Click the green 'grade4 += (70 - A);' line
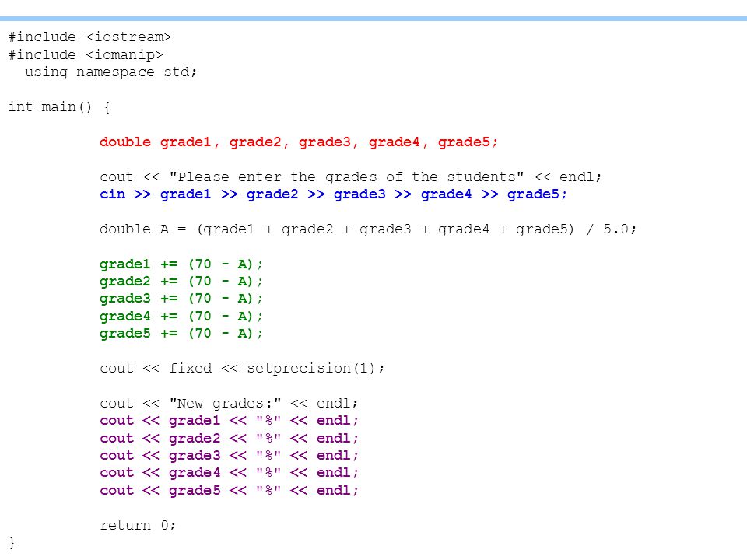747x560 pixels. [x=181, y=317]
